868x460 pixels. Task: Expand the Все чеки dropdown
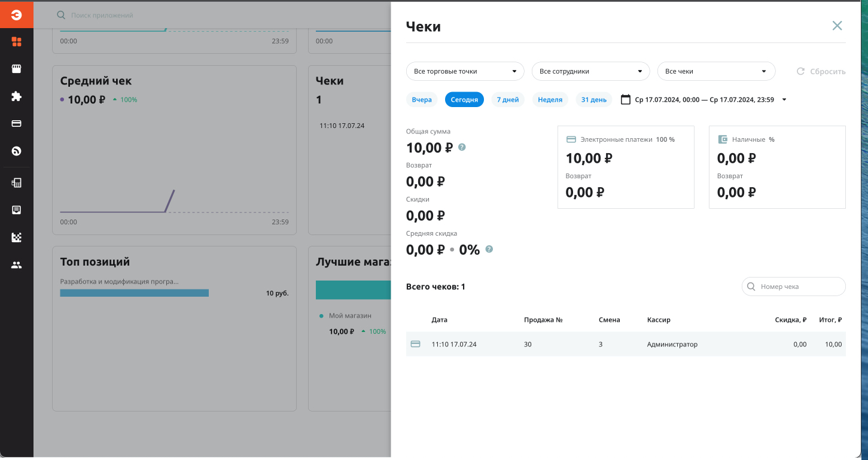pyautogui.click(x=716, y=71)
